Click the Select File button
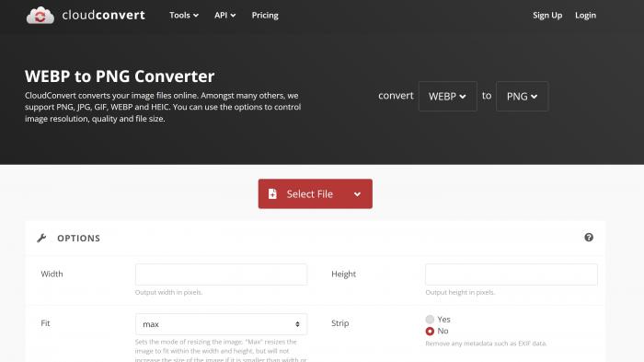This screenshot has width=644, height=362. coord(315,193)
